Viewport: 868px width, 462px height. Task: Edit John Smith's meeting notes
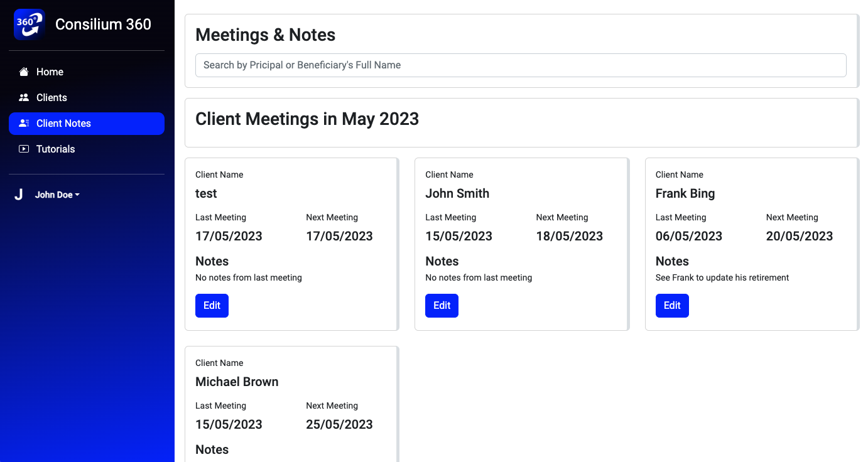coord(442,306)
